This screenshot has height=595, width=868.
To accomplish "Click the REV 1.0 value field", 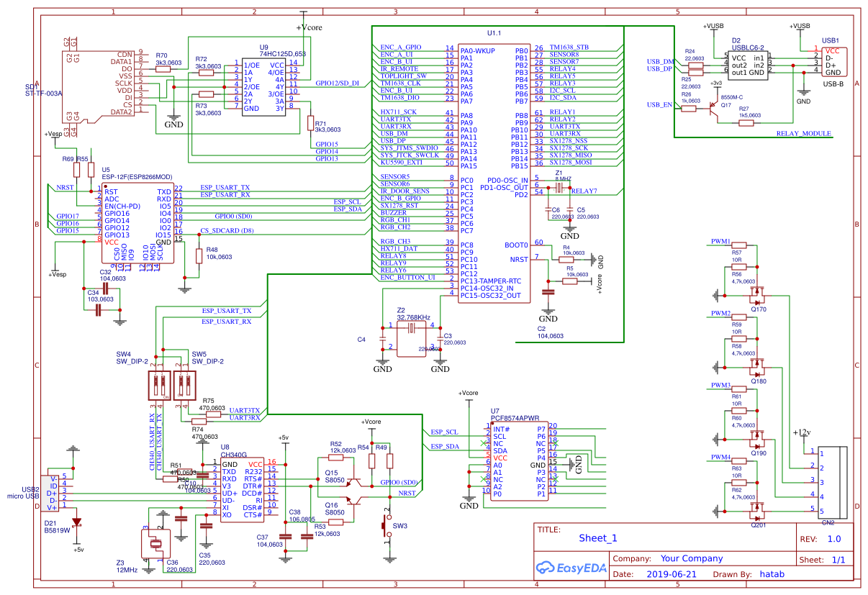I will pyautogui.click(x=834, y=538).
